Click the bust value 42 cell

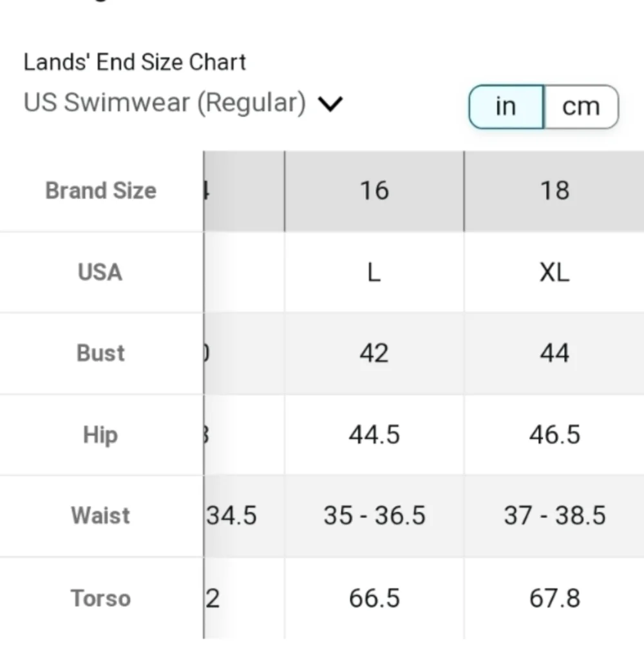pyautogui.click(x=374, y=354)
